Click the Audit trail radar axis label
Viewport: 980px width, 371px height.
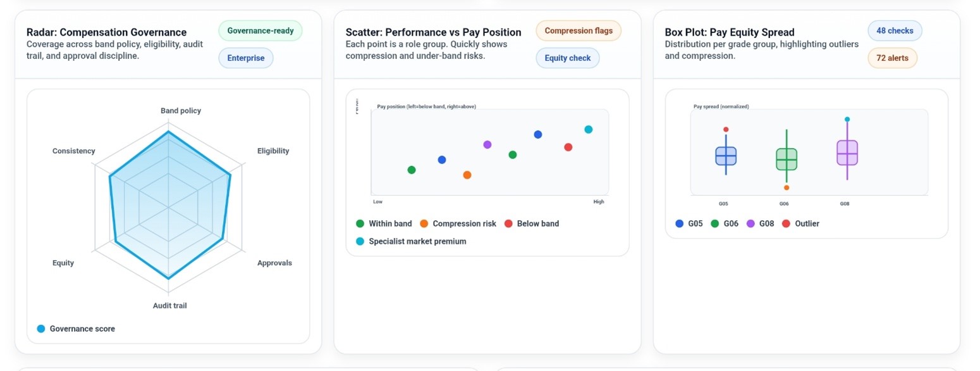(170, 306)
